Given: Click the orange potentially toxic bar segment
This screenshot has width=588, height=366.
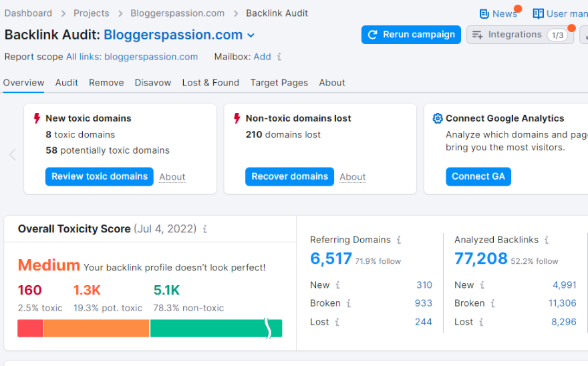Looking at the screenshot, I should pyautogui.click(x=97, y=328).
